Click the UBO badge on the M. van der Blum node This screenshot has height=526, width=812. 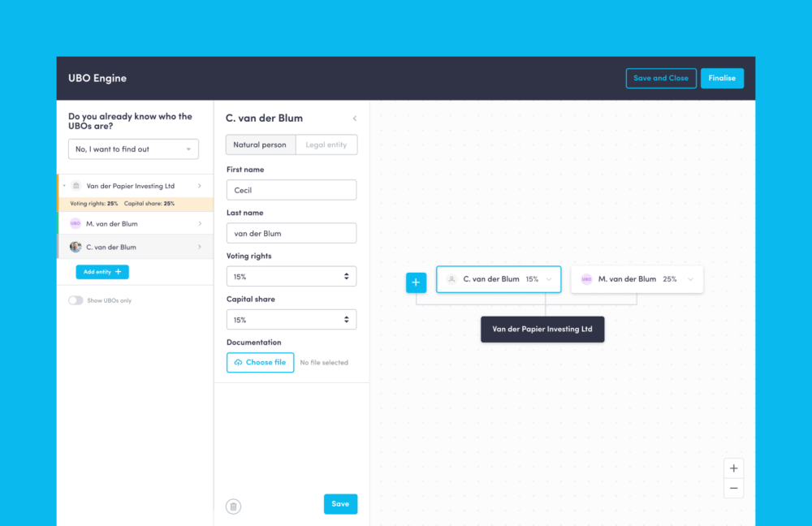point(586,279)
